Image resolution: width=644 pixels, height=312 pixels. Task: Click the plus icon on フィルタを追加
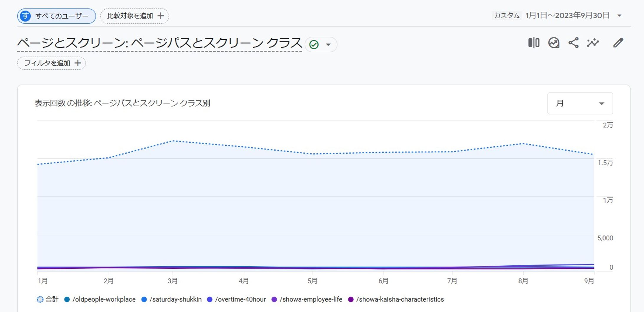pyautogui.click(x=78, y=63)
